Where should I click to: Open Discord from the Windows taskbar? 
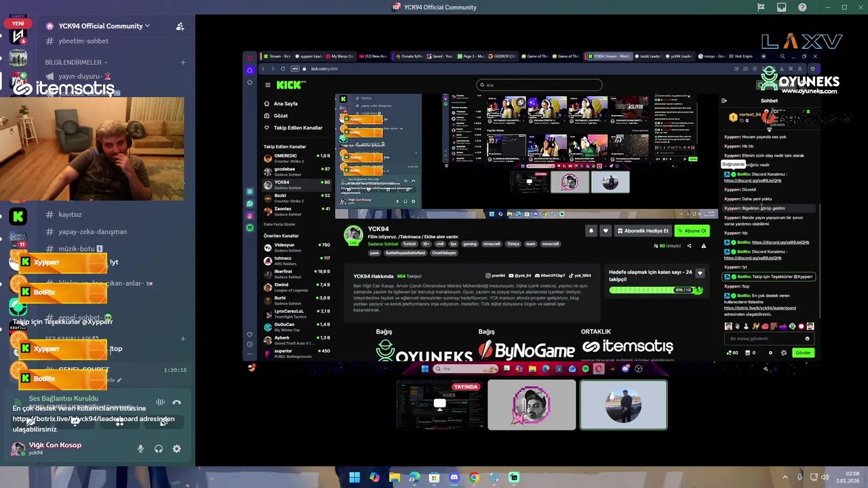click(454, 478)
